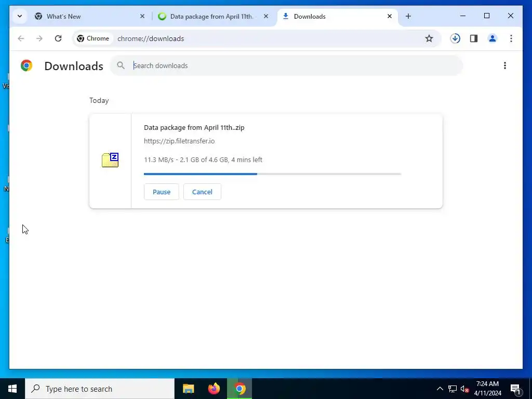Open a new tab with plus button
532x399 pixels.
[x=408, y=16]
